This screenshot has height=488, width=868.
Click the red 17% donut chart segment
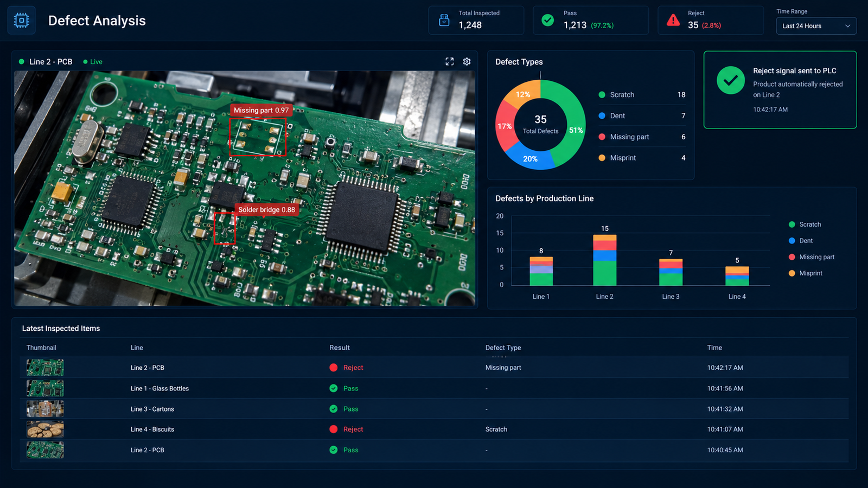pyautogui.click(x=505, y=126)
